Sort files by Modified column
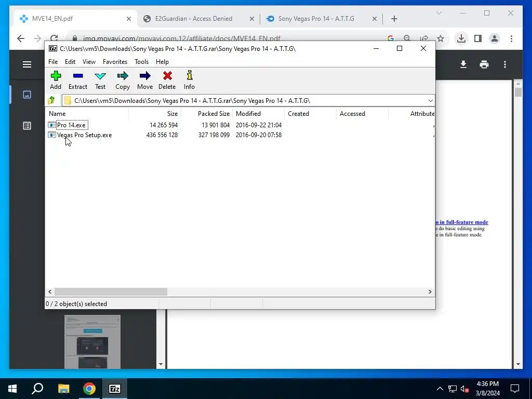Viewport: 532px width, 399px height. (x=259, y=114)
